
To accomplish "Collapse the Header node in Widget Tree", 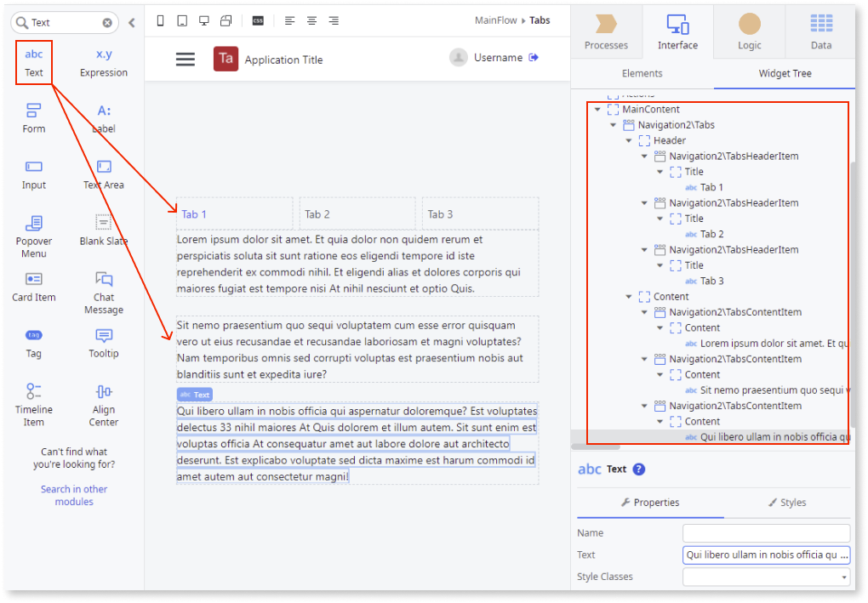I will pyautogui.click(x=628, y=139).
